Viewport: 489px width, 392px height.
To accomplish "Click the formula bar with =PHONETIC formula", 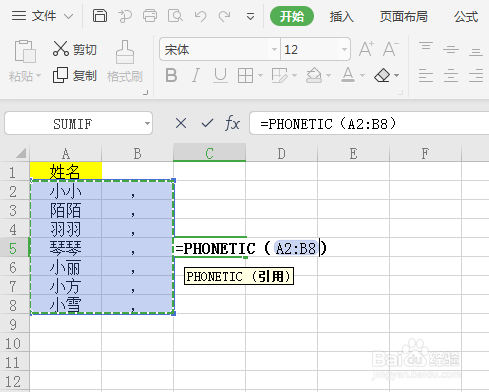I will point(369,123).
